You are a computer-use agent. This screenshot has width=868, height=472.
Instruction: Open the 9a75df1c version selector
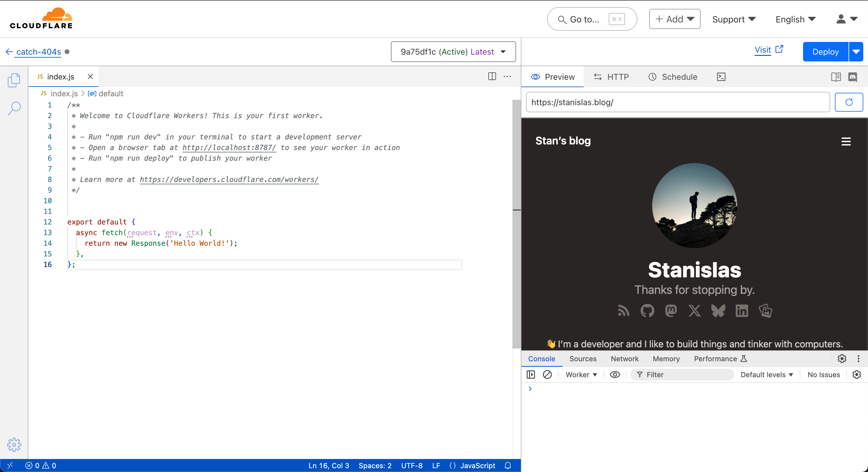pos(453,52)
